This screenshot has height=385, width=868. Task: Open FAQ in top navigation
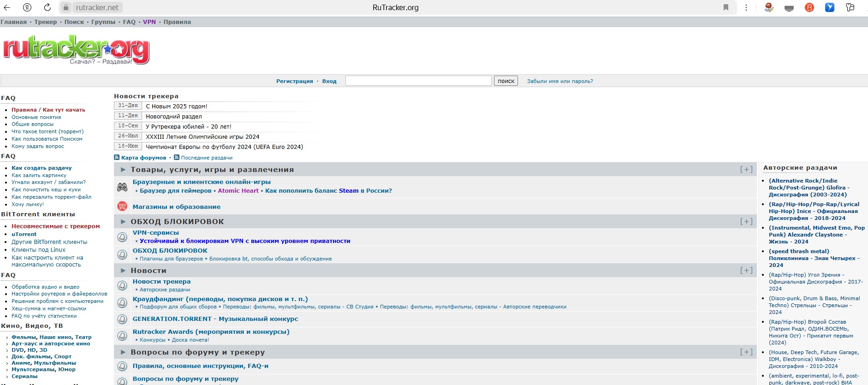pos(129,22)
